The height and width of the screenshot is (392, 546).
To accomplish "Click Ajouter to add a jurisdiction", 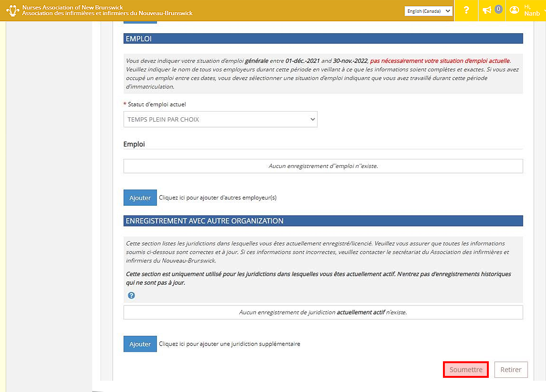I will [x=140, y=344].
